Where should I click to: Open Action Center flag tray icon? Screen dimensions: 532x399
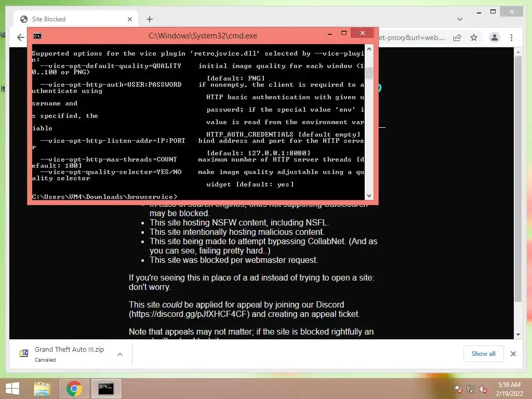click(x=458, y=389)
